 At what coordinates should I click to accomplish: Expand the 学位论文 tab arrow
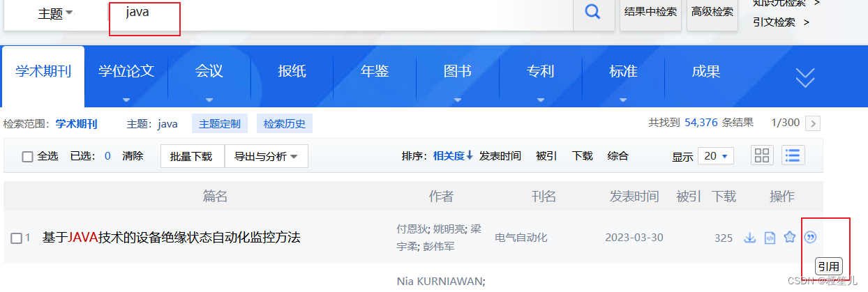(x=126, y=100)
